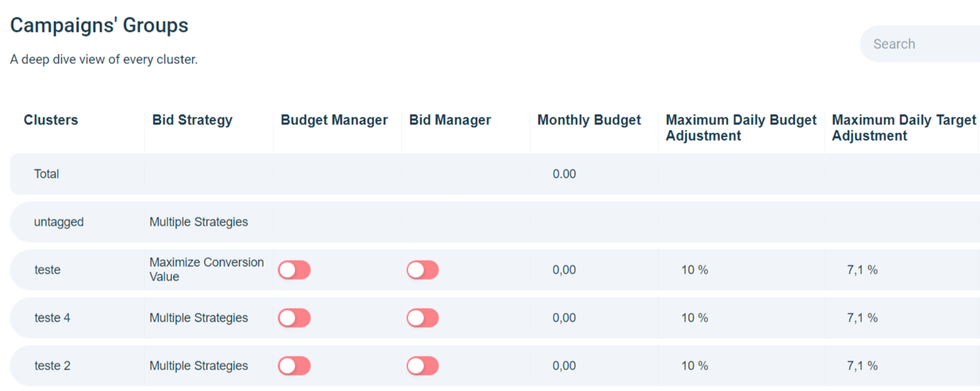Viewport: 980px width, 391px height.
Task: Click the 7,1 % value for teste 2
Action: click(862, 366)
